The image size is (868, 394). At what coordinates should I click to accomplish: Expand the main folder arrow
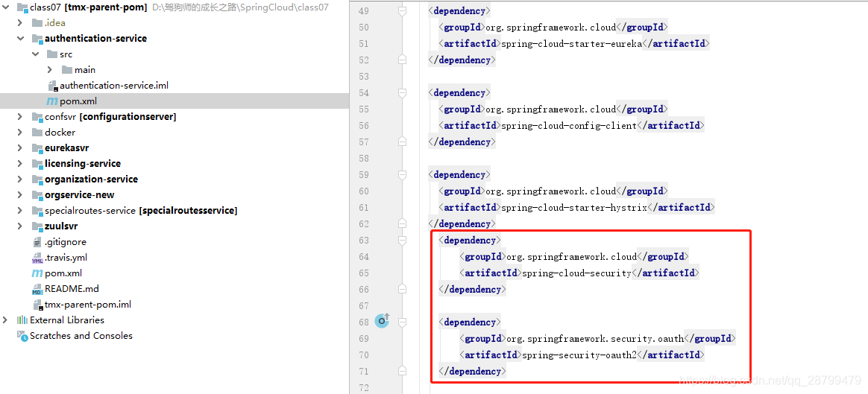[50, 69]
